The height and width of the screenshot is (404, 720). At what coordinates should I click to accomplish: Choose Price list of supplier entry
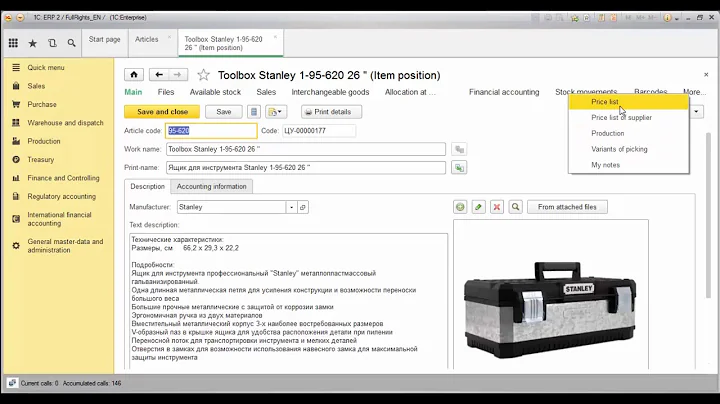point(629,118)
